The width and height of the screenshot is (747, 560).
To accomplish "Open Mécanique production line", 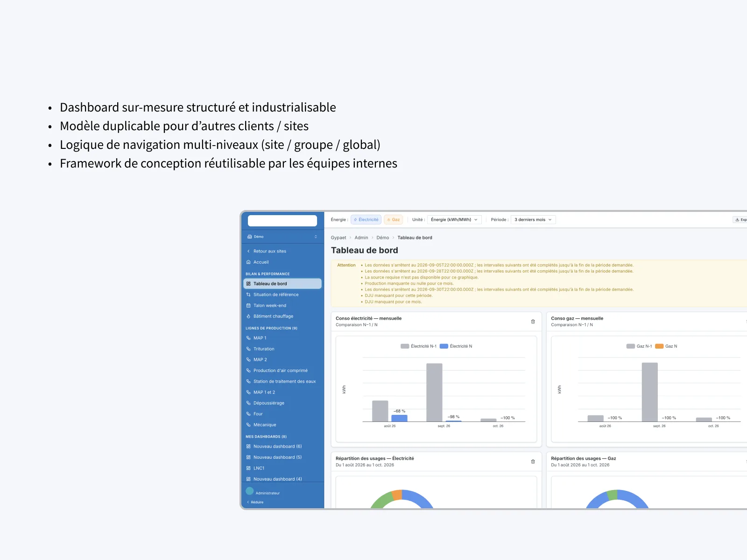I will pos(282,425).
